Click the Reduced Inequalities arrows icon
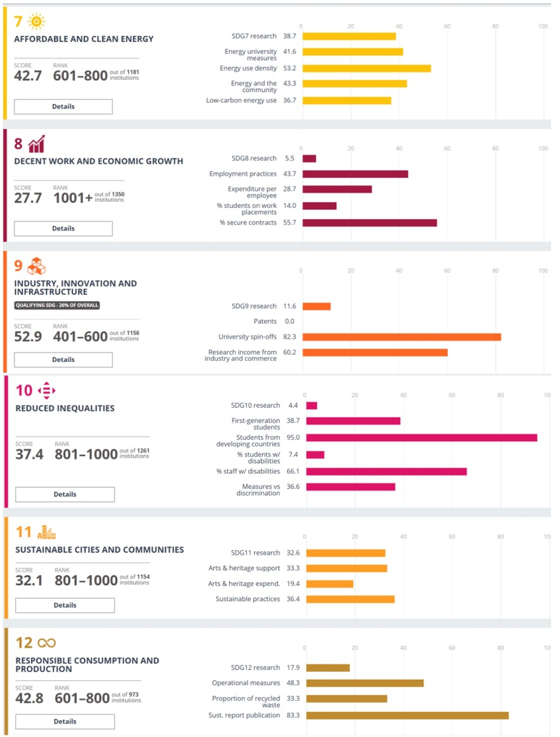The height and width of the screenshot is (737, 560). pos(47,391)
